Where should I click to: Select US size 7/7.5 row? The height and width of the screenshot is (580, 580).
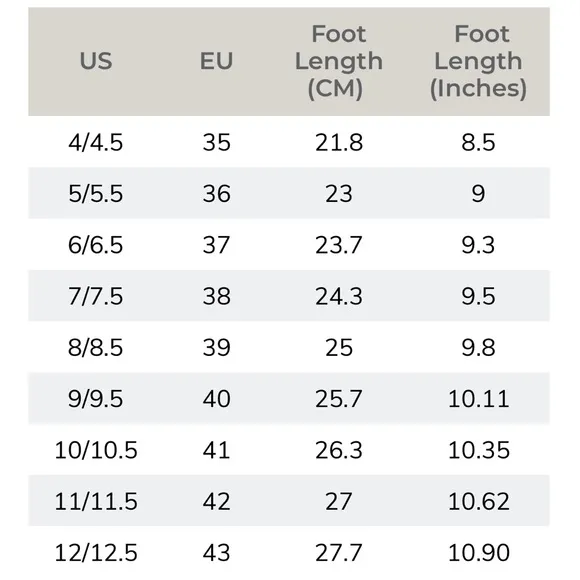289,296
